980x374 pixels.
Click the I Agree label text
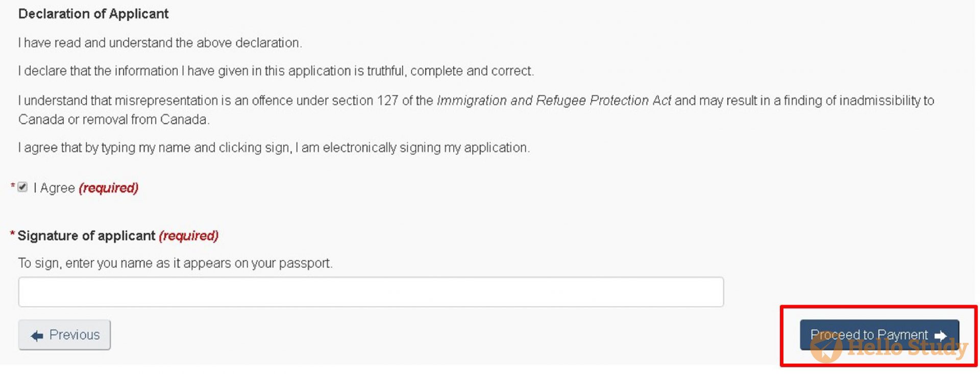click(x=54, y=188)
